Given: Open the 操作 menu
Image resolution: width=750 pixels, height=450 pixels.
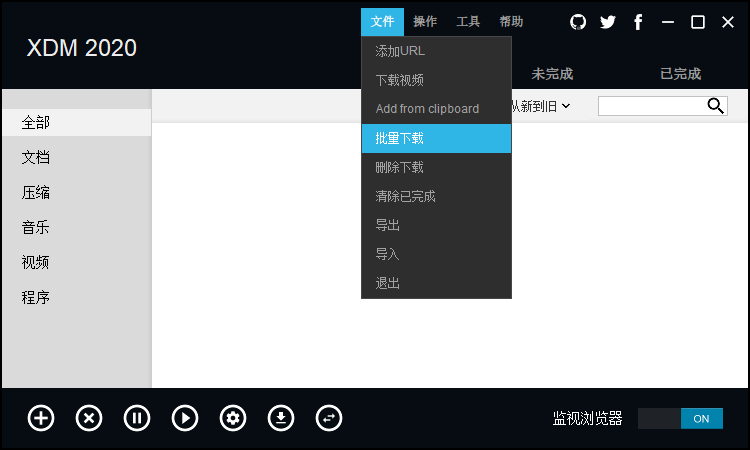Looking at the screenshot, I should pos(425,22).
